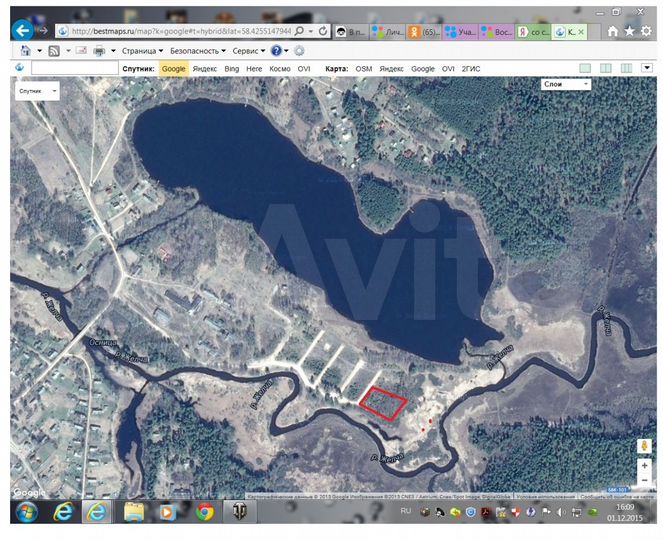Open browser Tools gear icon

click(x=646, y=31)
